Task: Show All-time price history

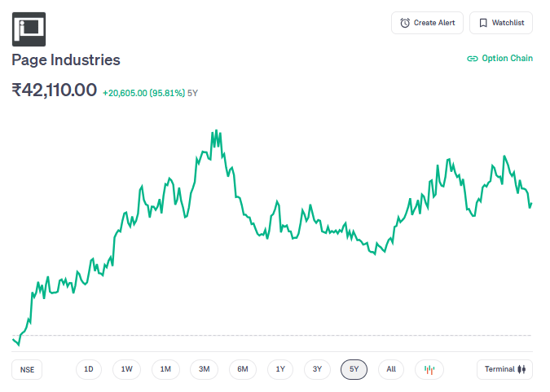Action: coord(391,369)
